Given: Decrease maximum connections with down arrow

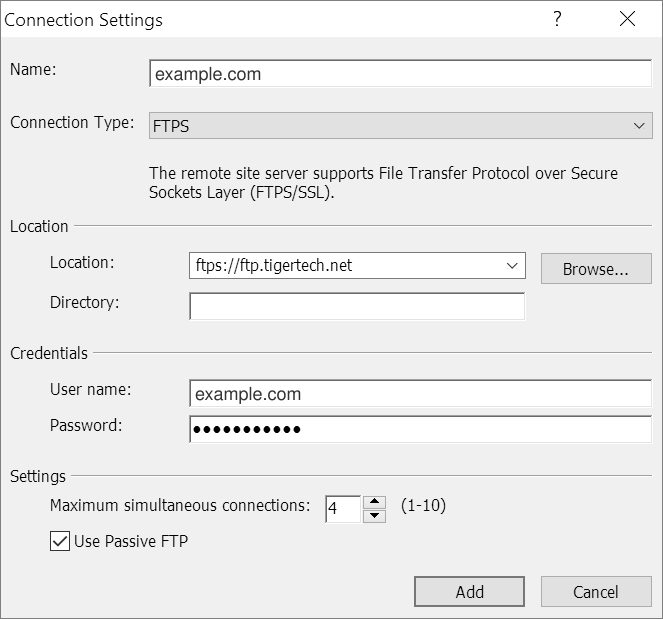Looking at the screenshot, I should (374, 515).
